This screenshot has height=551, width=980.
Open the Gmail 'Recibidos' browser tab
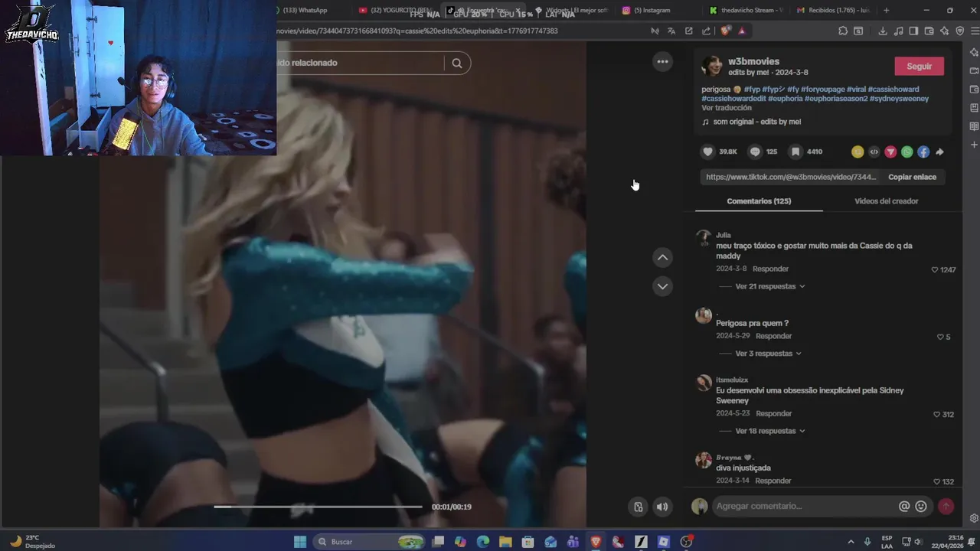833,10
